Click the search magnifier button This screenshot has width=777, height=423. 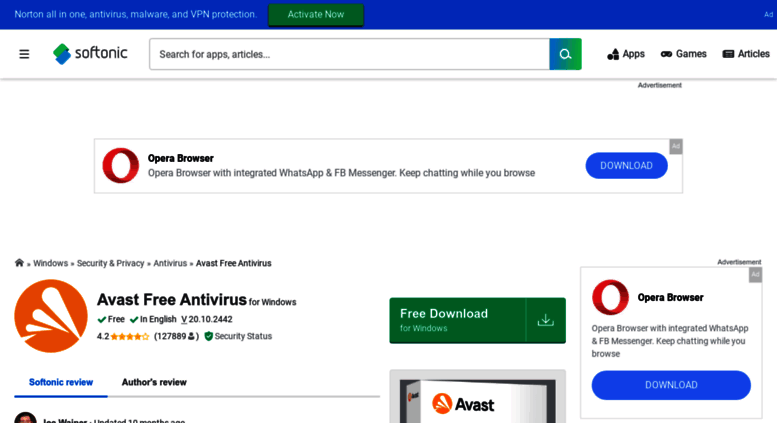565,54
